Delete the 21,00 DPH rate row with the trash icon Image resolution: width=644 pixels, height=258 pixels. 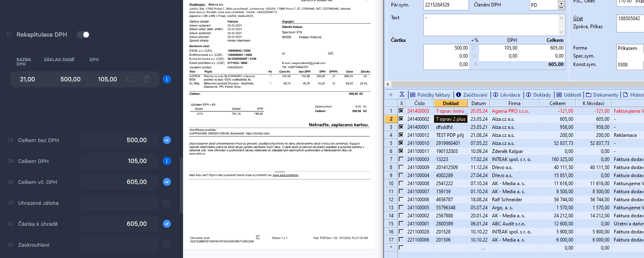click(x=147, y=79)
